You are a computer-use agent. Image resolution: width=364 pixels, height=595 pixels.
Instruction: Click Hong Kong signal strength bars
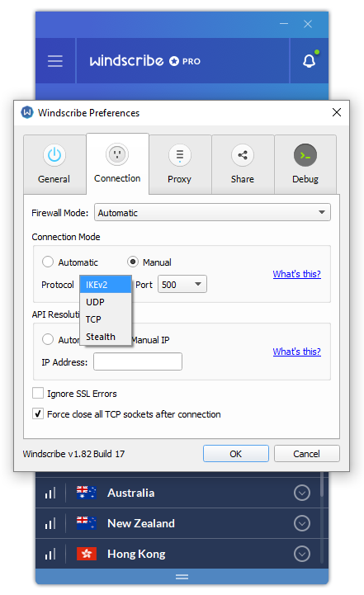pos(50,554)
